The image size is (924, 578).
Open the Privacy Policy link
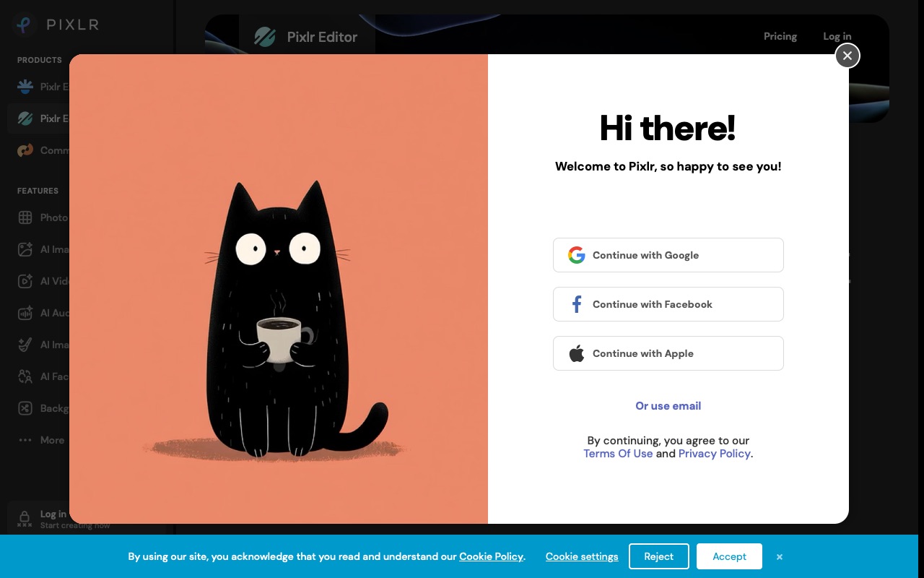click(x=715, y=454)
